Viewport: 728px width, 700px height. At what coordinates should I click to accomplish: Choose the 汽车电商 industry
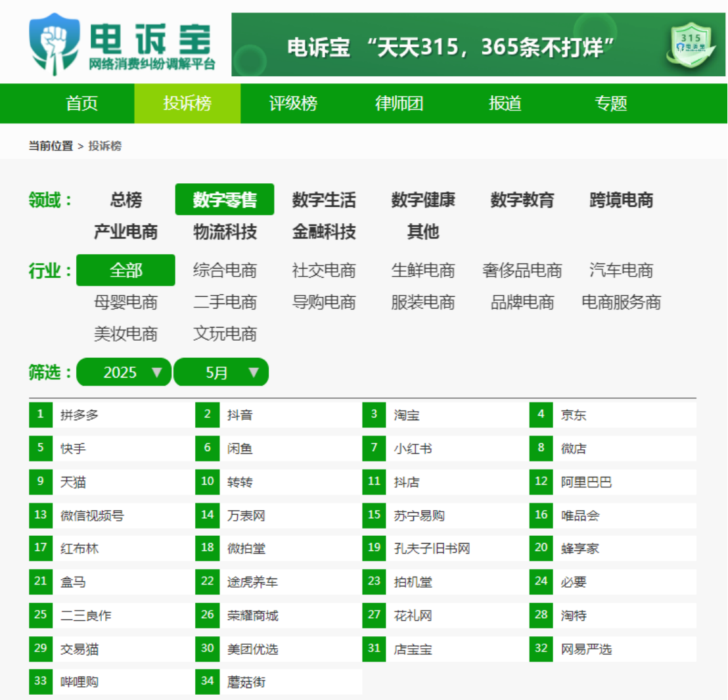tap(621, 270)
